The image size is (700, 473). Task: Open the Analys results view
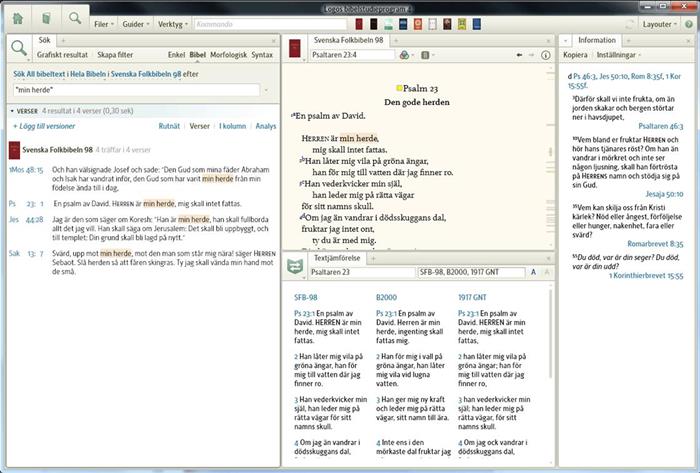tap(266, 126)
